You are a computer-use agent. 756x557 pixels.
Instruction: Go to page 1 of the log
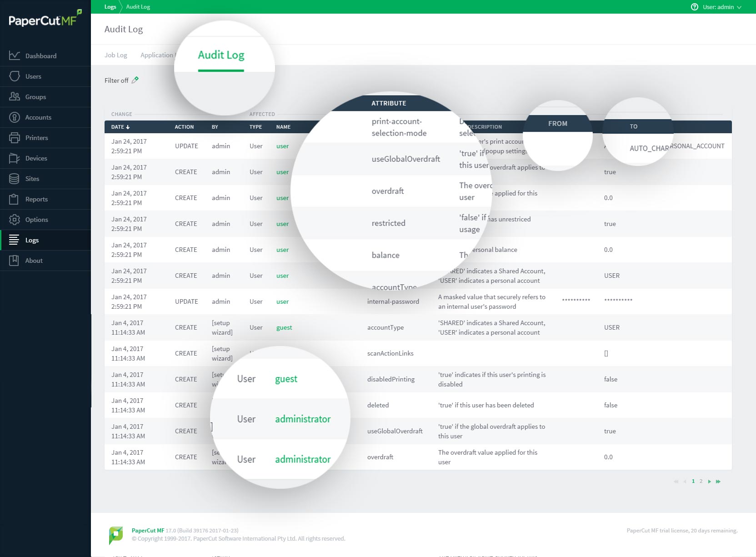pyautogui.click(x=693, y=481)
